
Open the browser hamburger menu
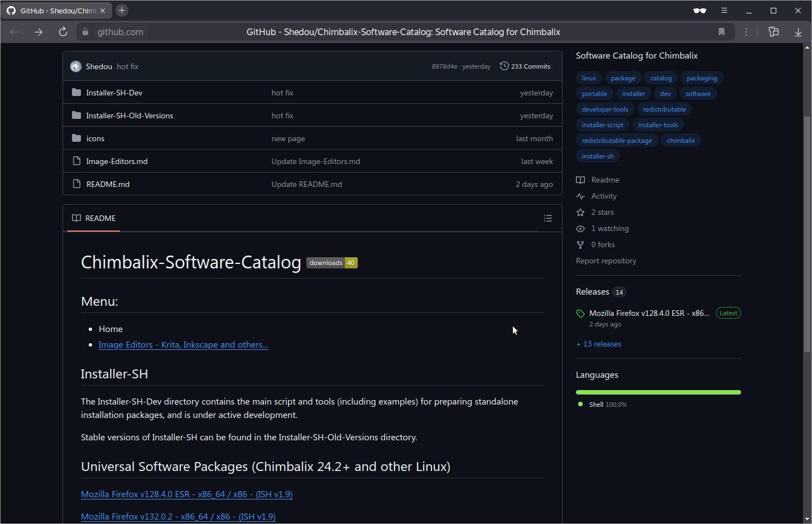point(724,11)
